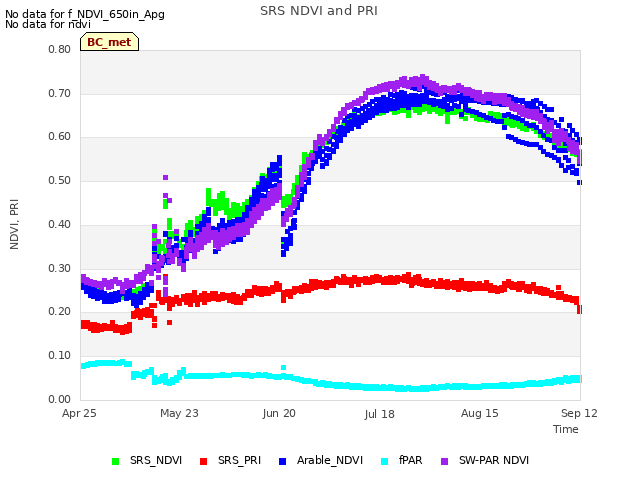Click the cyan fPAR legend swatch

[384, 461]
